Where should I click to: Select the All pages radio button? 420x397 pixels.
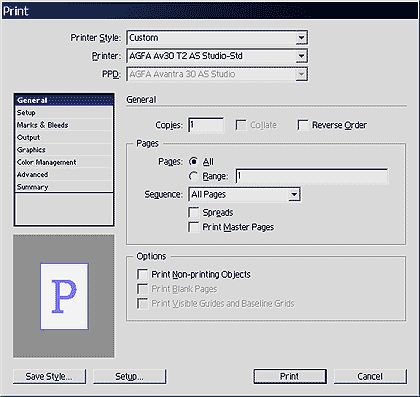(x=193, y=162)
